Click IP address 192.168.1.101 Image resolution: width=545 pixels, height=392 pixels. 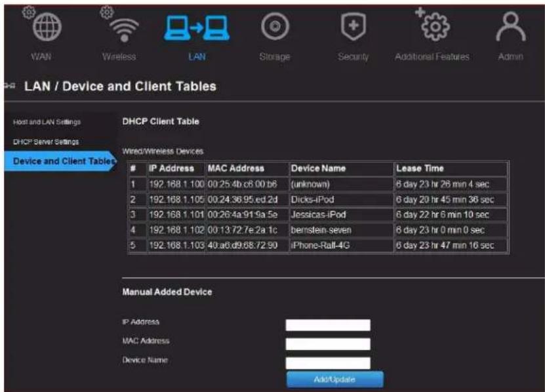[176, 215]
